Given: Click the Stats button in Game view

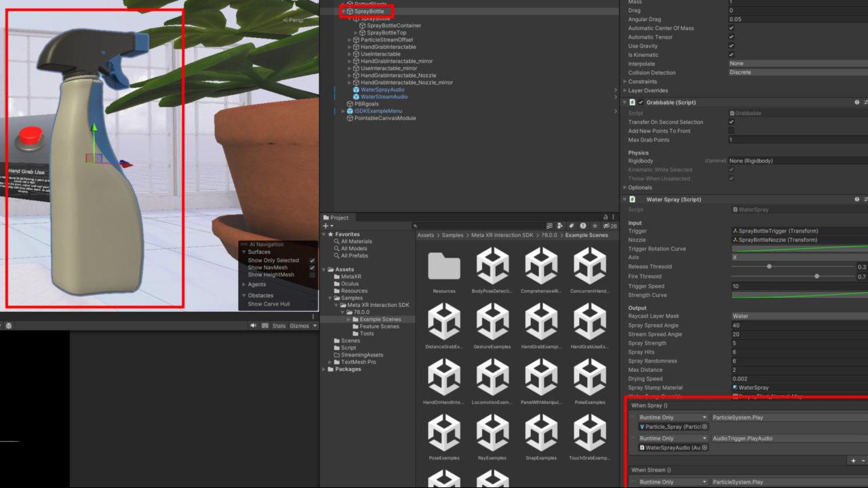Looking at the screenshot, I should pyautogui.click(x=279, y=326).
